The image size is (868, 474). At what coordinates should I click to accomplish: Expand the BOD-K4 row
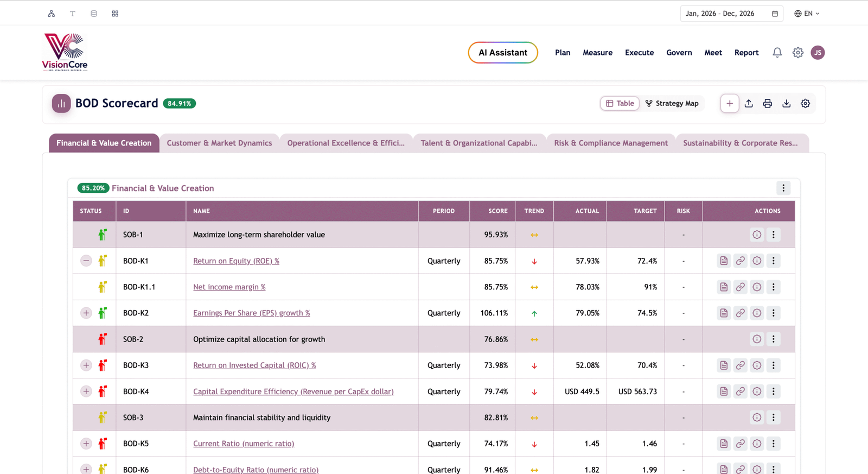86,391
